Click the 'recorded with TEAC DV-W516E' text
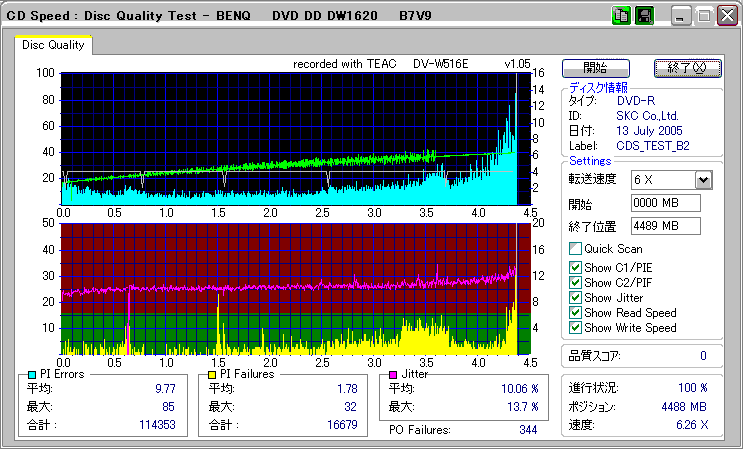 381,64
